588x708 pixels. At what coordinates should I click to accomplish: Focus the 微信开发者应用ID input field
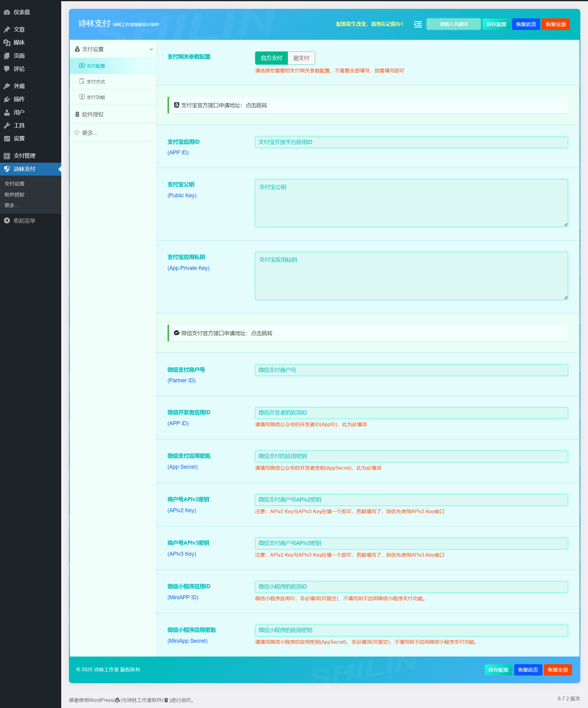coord(411,413)
